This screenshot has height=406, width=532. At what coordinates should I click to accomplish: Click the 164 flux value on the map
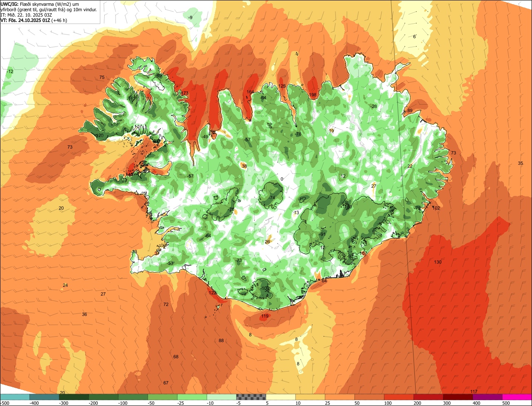click(x=250, y=92)
